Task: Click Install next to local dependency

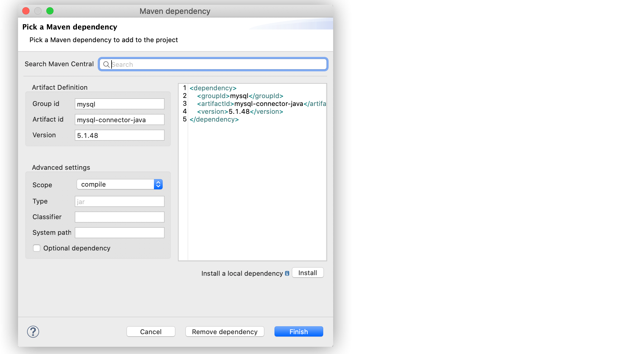Action: pos(308,272)
